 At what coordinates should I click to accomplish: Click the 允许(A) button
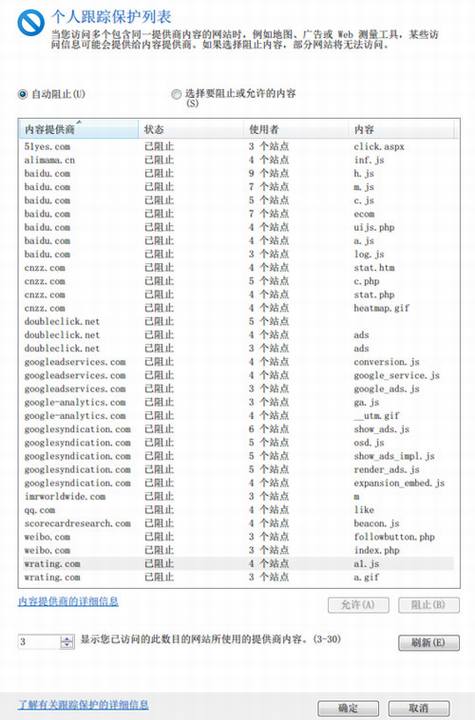pyautogui.click(x=358, y=605)
